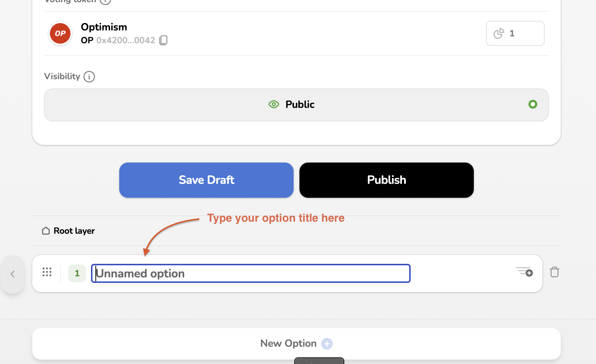Click the Root layer breadcrumb

pos(74,231)
